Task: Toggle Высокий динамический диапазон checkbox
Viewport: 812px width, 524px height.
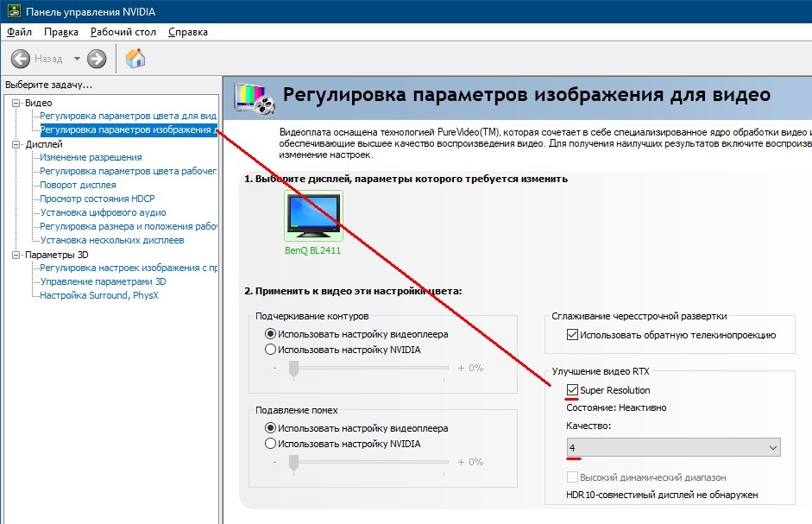Action: (572, 477)
